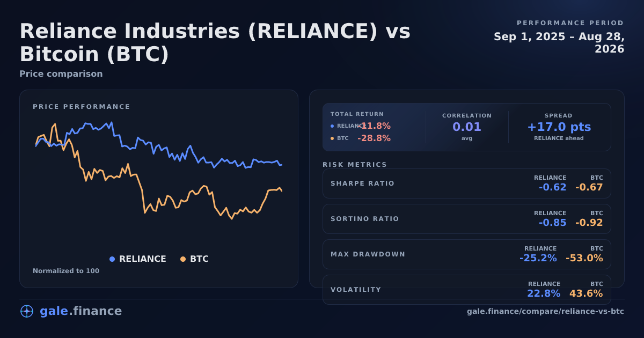Click the gale.finance compass logo icon
Screen dimensions: 644x338
(x=26, y=311)
